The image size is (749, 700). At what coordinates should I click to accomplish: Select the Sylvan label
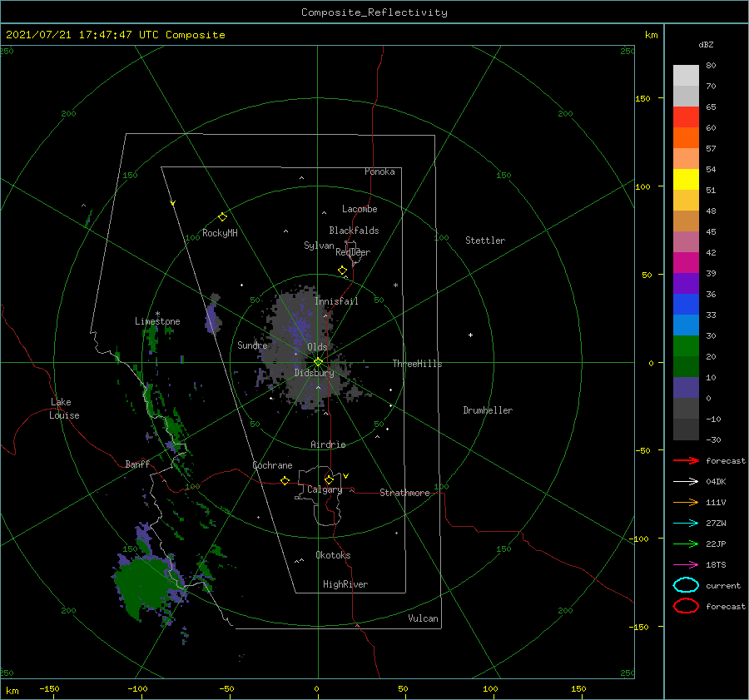coord(319,246)
